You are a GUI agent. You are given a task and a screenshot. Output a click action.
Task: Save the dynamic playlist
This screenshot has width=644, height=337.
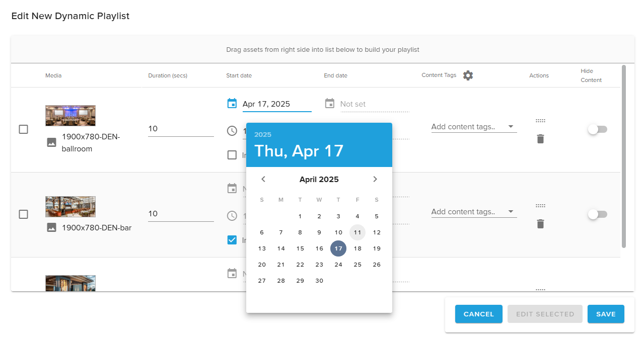point(606,314)
